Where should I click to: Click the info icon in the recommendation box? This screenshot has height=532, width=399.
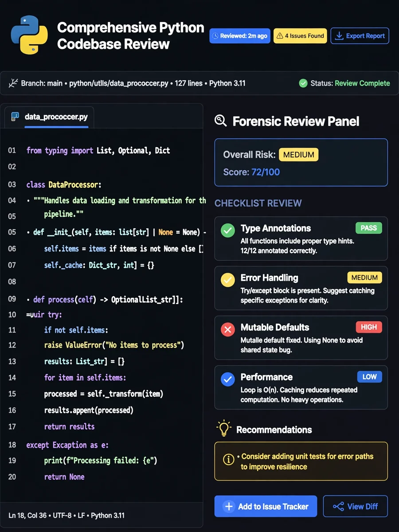pyautogui.click(x=229, y=460)
